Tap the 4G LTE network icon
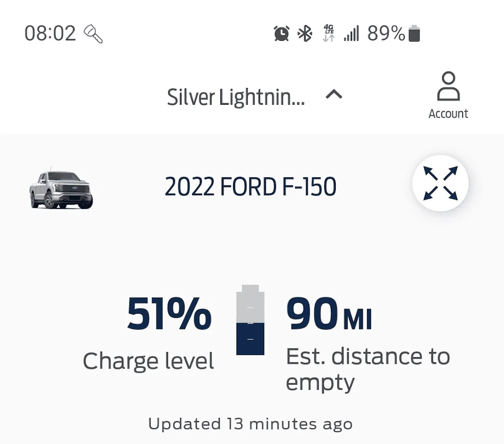 [329, 34]
